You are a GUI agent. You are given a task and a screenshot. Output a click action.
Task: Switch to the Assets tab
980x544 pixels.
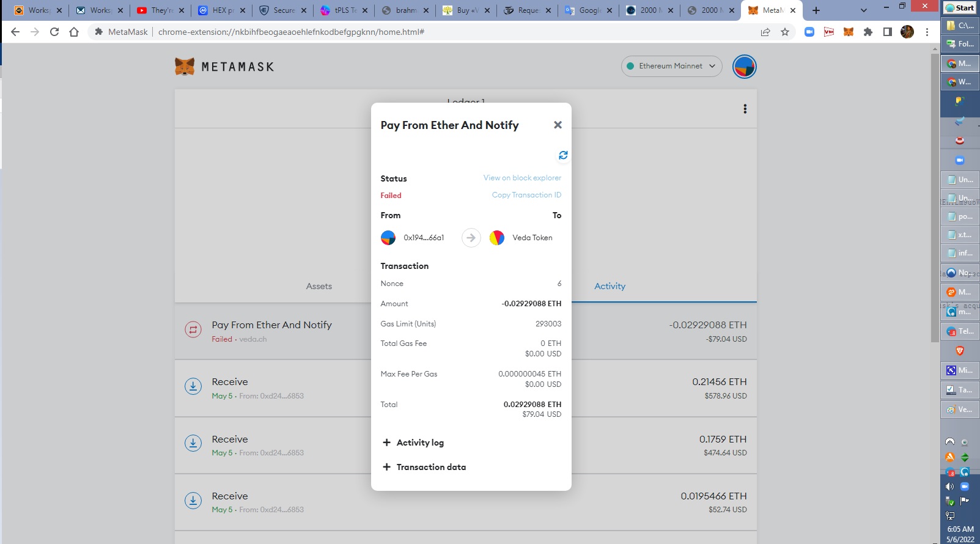pos(319,286)
